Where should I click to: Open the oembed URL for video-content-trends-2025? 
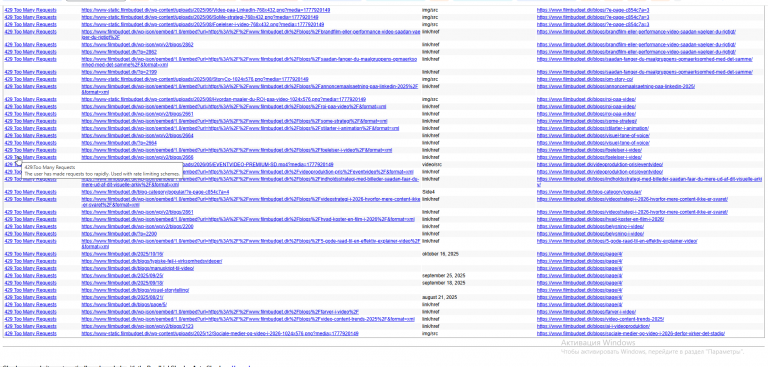click(248, 319)
